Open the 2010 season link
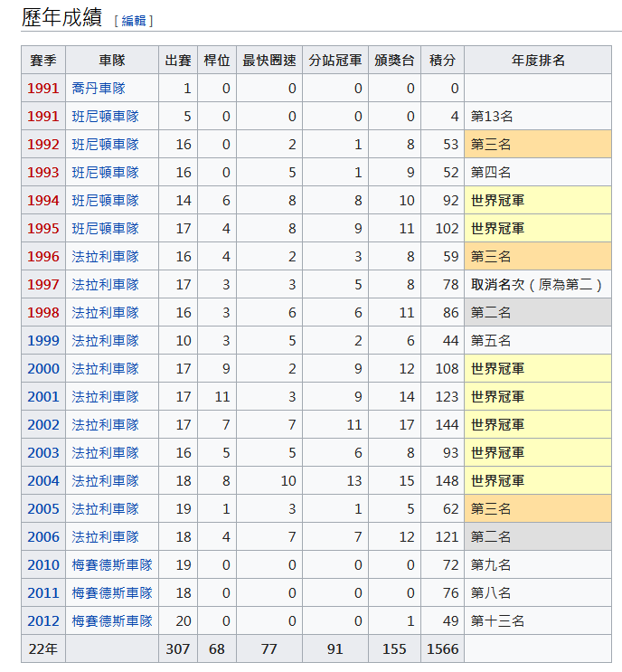This screenshot has width=622, height=672. pos(43,565)
